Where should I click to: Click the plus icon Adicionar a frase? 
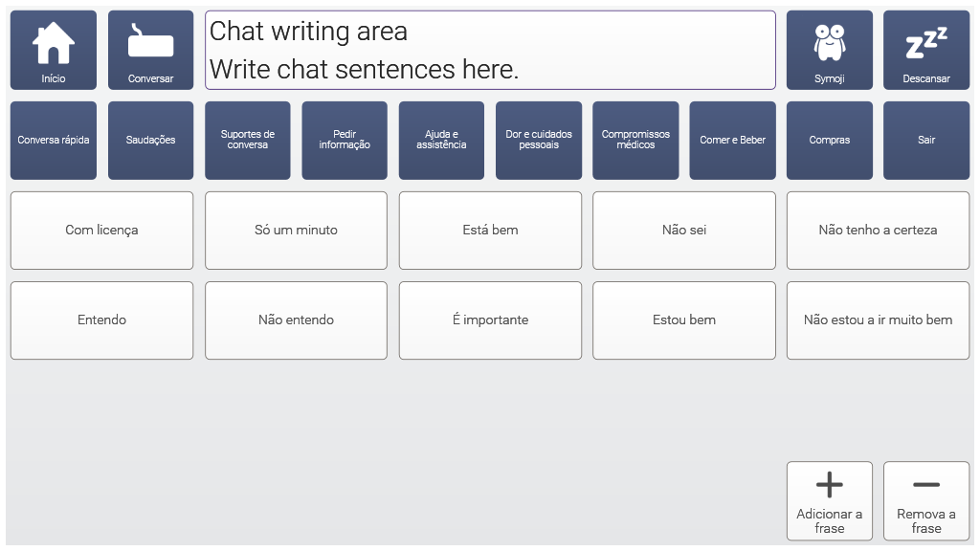829,500
